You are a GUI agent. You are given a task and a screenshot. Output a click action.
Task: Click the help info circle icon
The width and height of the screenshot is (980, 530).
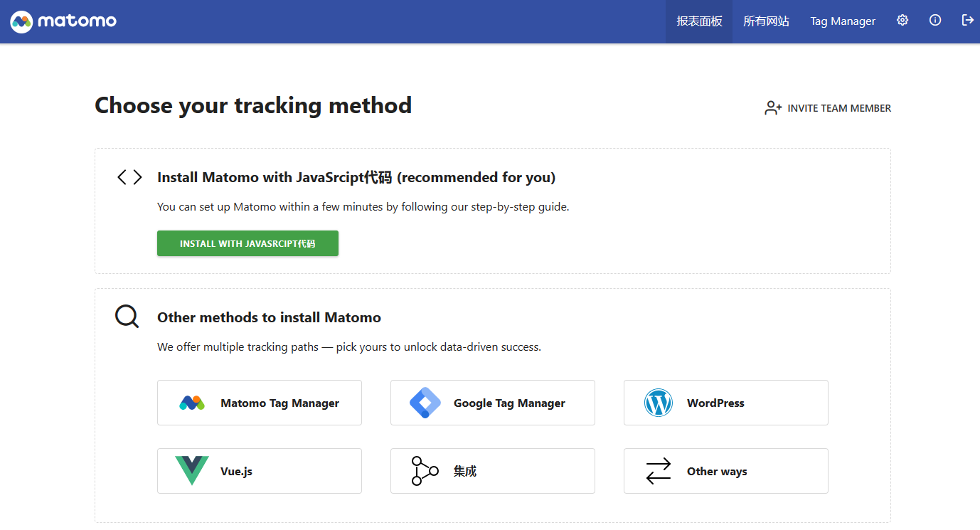pyautogui.click(x=935, y=21)
